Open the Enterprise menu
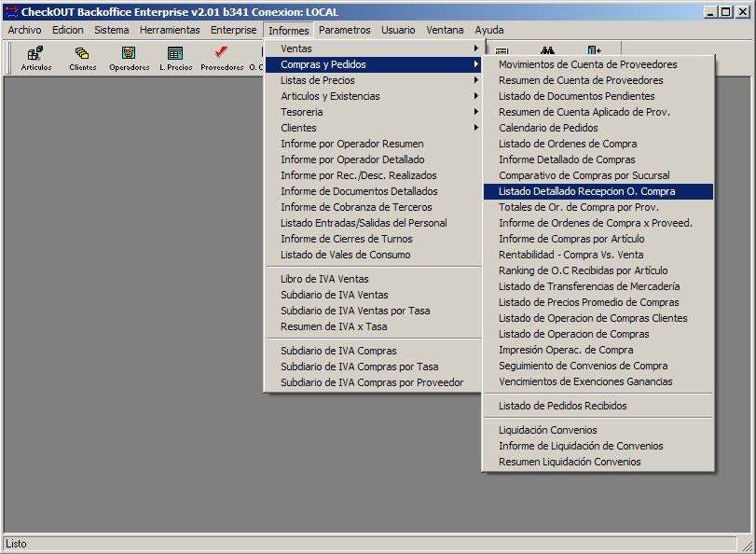The width and height of the screenshot is (756, 554). (x=234, y=30)
